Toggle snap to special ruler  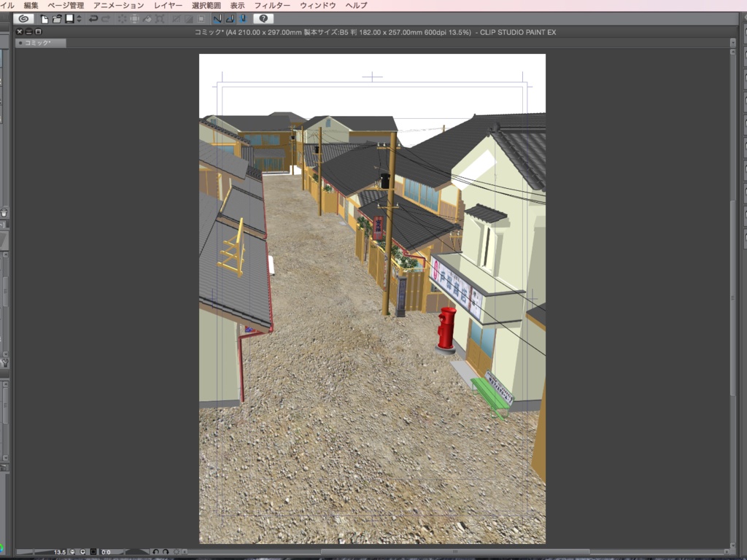230,19
